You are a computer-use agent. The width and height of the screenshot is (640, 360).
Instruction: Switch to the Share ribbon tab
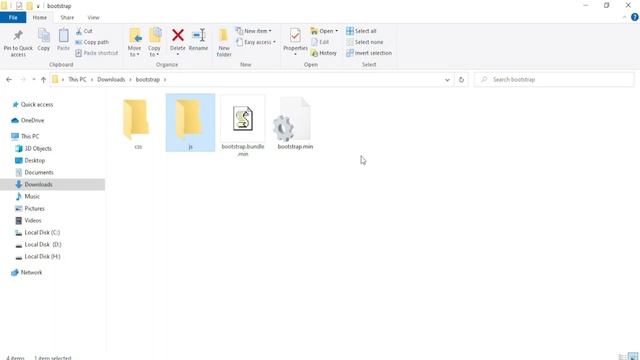pos(67,18)
